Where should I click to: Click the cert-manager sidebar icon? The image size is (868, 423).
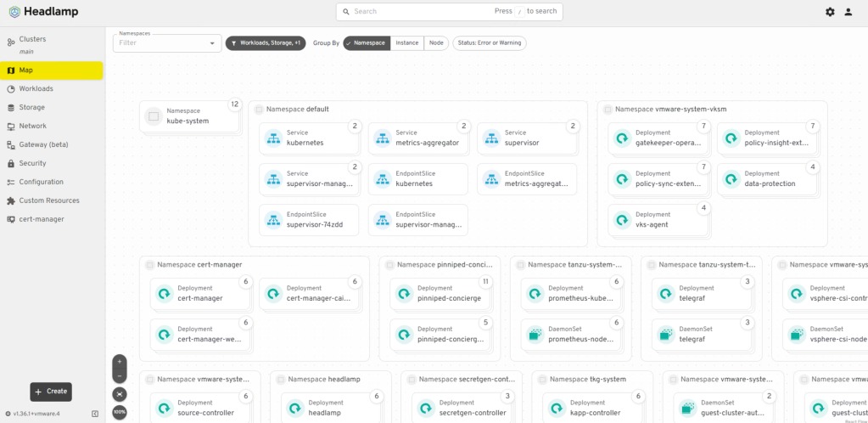(x=10, y=219)
